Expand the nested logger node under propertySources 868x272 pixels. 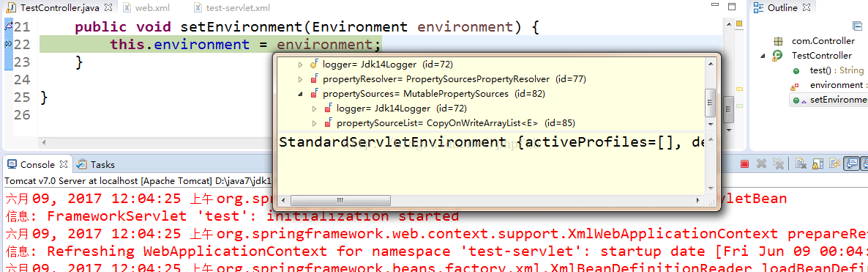315,109
